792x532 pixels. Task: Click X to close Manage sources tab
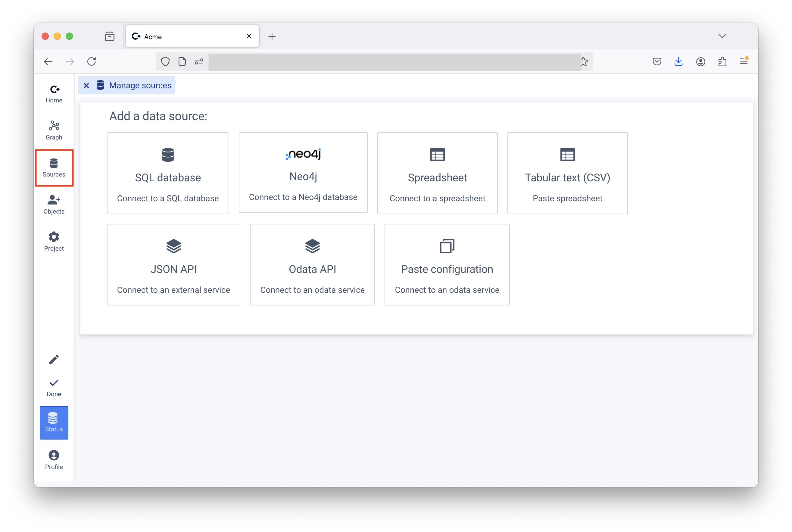(x=86, y=86)
